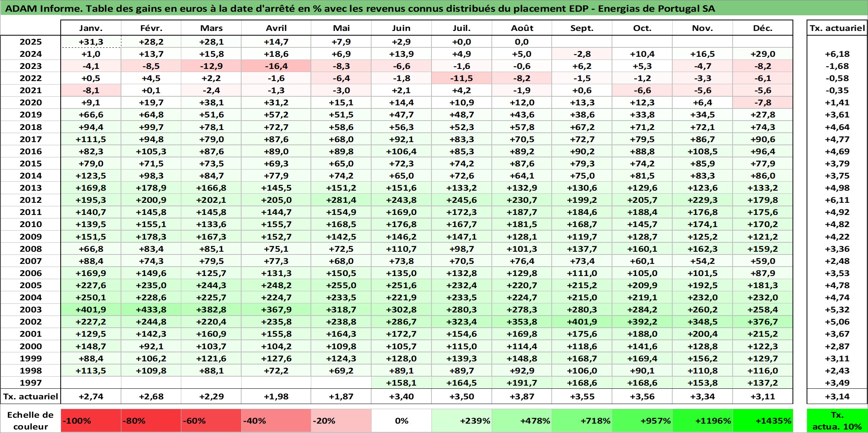The width and height of the screenshot is (868, 433).
Task: Select the -80% color scale swatch
Action: pos(151,420)
